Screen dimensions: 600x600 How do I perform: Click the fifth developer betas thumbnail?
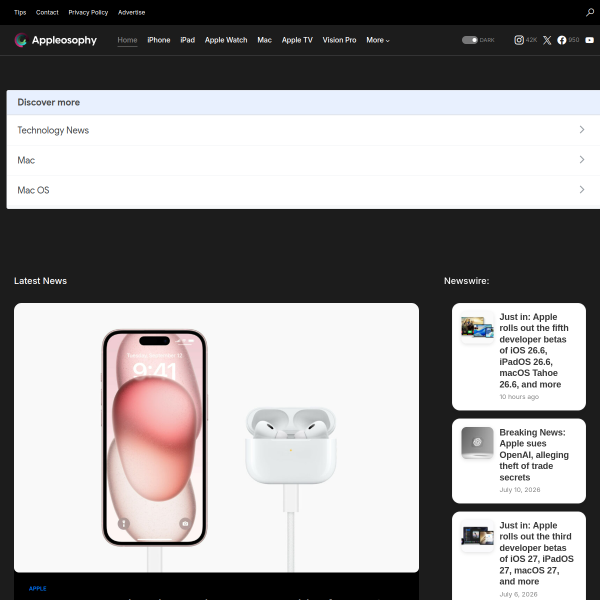(477, 327)
